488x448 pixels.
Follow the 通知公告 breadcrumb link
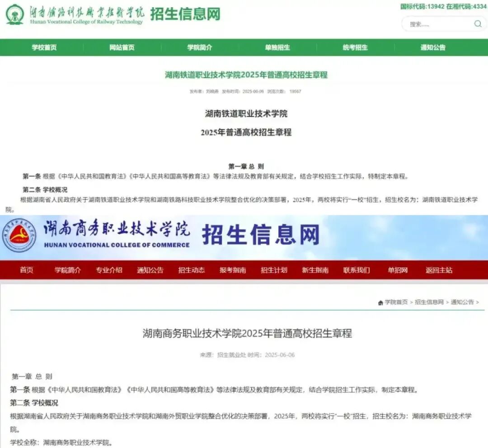click(x=462, y=302)
